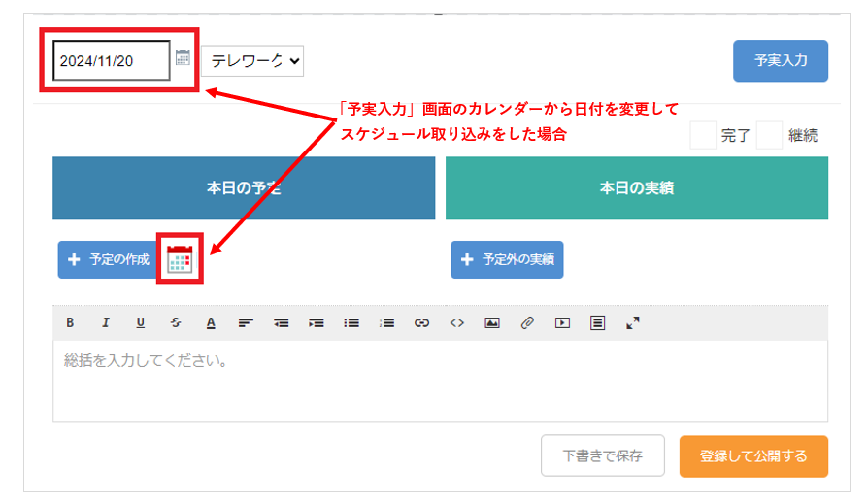The image size is (868, 504).
Task: Insert a template block
Action: (597, 323)
